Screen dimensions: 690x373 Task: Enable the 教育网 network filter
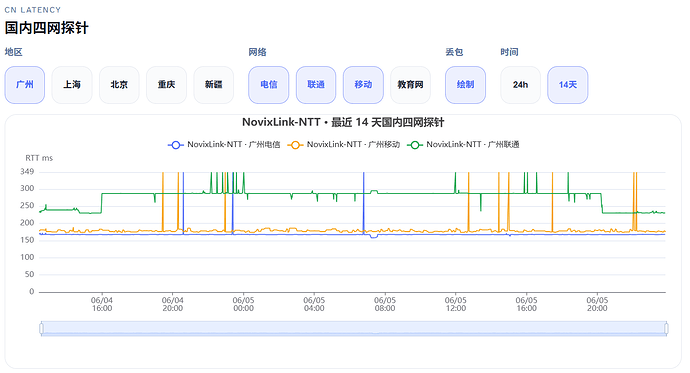tap(411, 85)
